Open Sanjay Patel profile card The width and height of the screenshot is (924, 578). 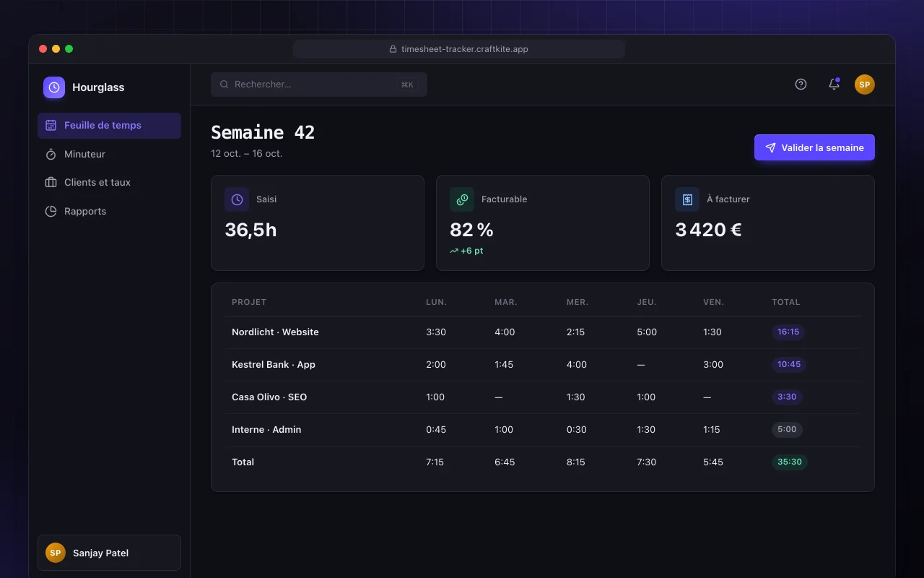109,553
